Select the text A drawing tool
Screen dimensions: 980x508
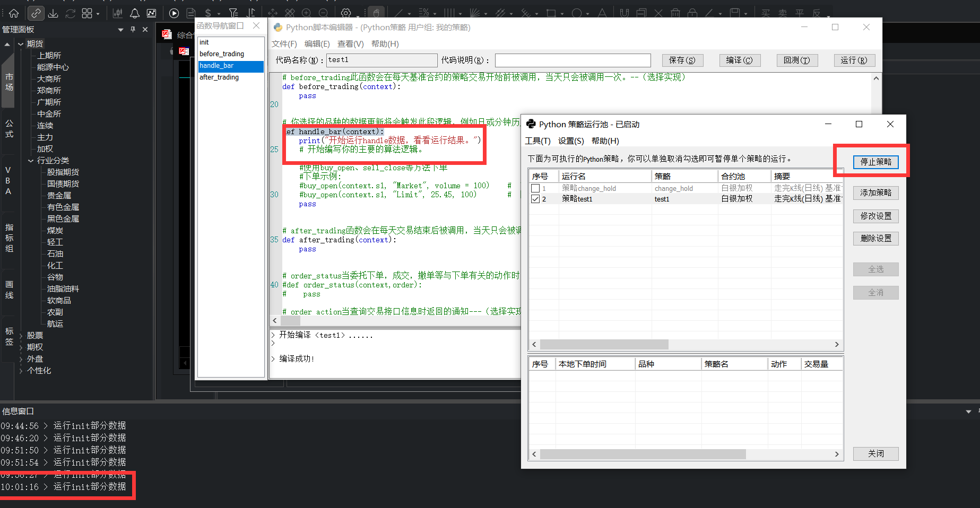pos(602,13)
